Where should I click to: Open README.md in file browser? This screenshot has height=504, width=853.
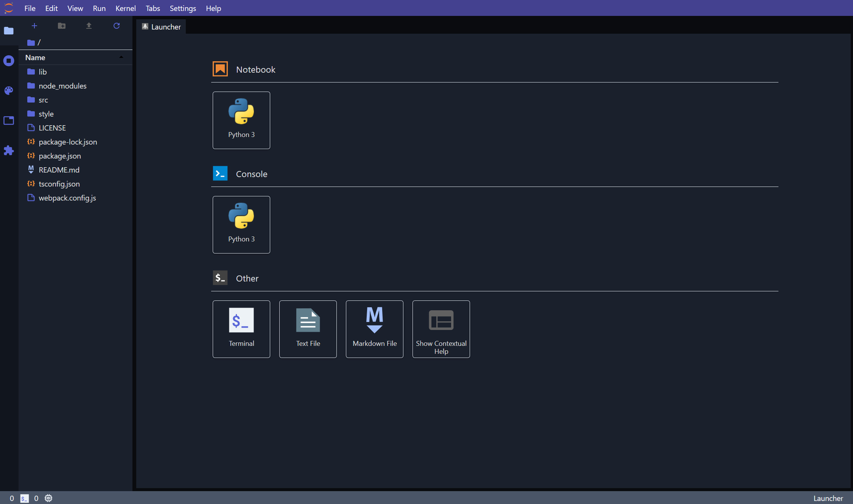click(59, 170)
